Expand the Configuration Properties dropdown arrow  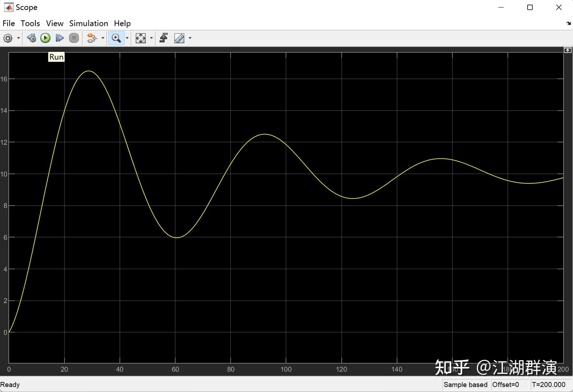click(19, 38)
